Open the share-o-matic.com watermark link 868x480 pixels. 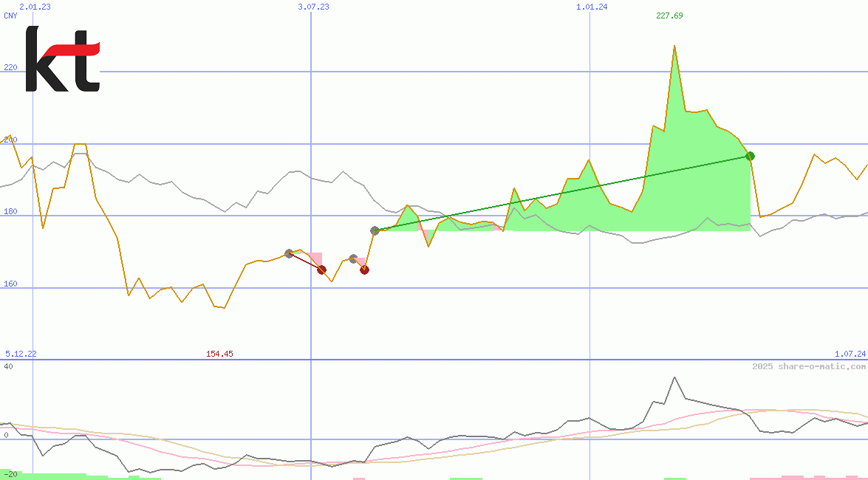pos(809,366)
